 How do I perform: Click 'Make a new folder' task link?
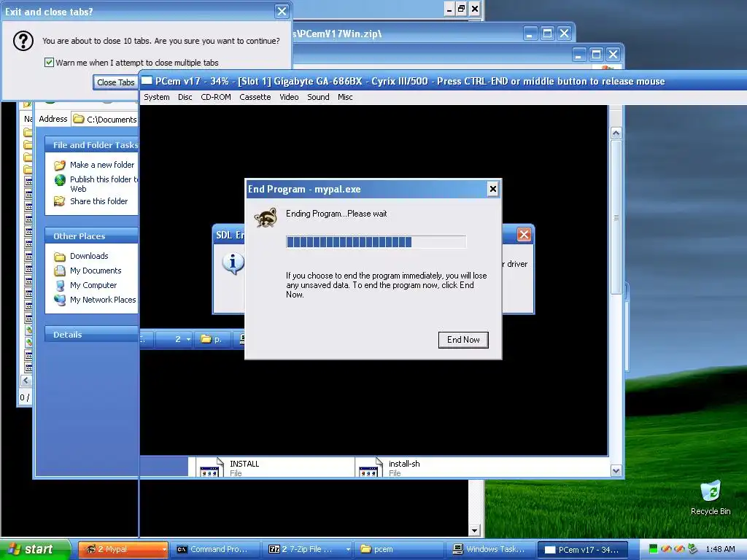point(102,165)
